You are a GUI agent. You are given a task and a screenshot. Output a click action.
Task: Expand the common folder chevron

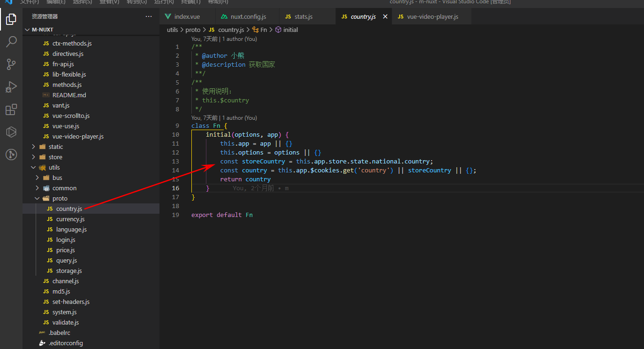tap(38, 188)
